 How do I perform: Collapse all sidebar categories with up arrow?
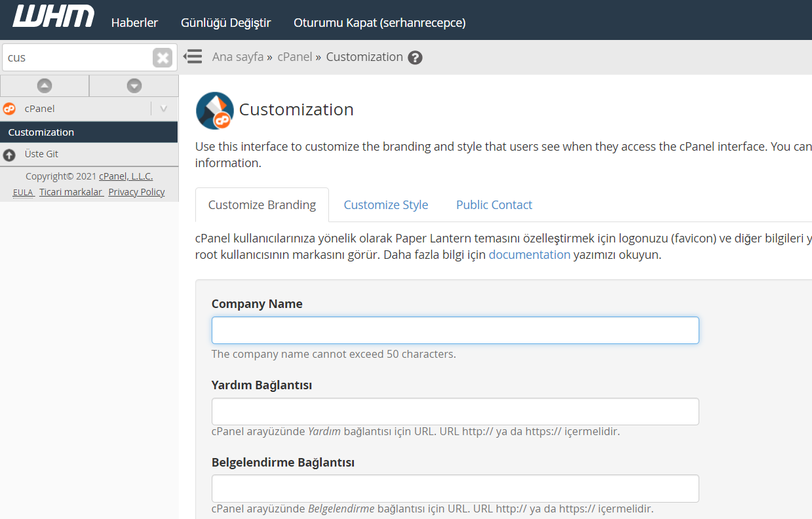click(x=45, y=85)
